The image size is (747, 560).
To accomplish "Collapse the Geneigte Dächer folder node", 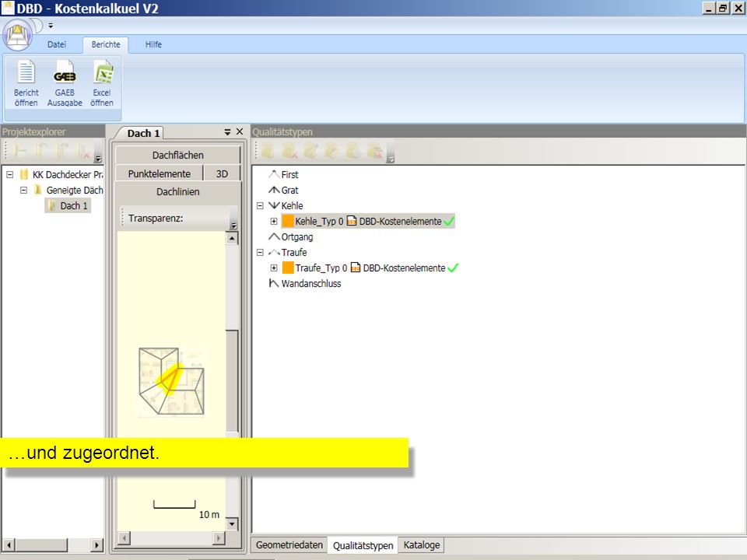I will (x=23, y=190).
